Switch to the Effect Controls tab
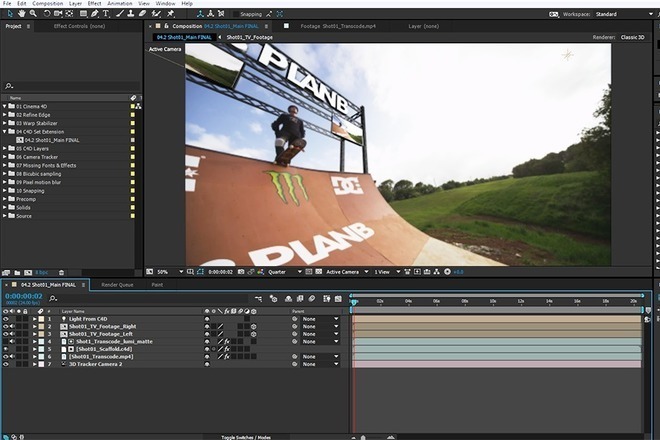This screenshot has width=660, height=440. (x=80, y=26)
